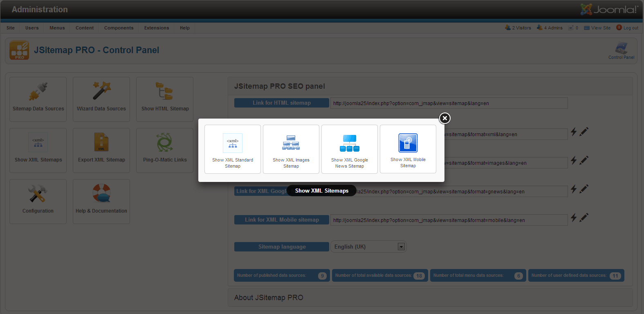Open Ping-O-Matic Links icon
This screenshot has width=644, height=314.
point(165,143)
